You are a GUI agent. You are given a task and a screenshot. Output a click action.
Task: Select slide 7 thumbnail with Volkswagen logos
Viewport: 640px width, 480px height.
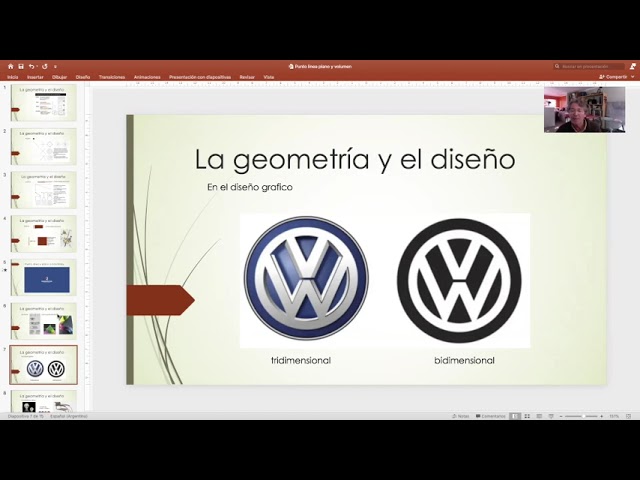coord(43,365)
